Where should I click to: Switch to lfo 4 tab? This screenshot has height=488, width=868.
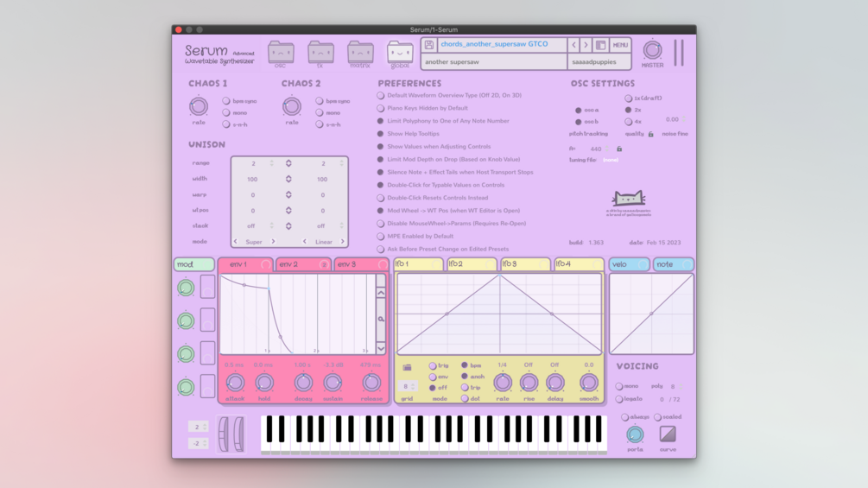(x=579, y=264)
